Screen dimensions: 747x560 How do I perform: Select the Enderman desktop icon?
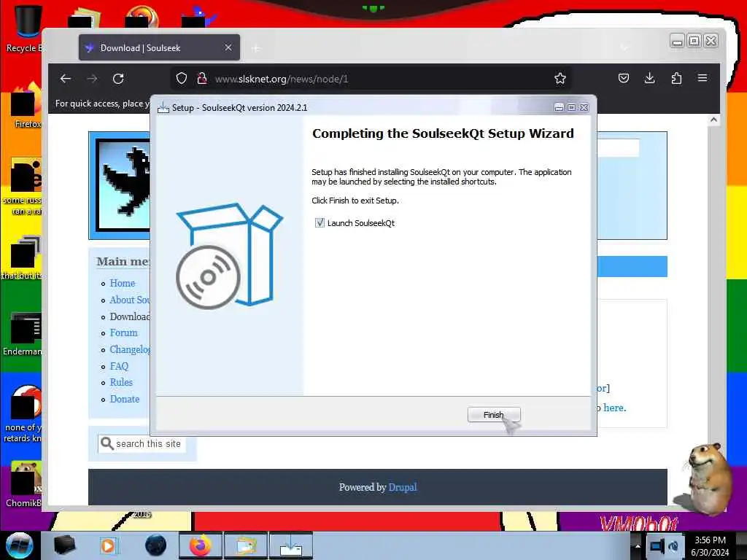pyautogui.click(x=24, y=334)
